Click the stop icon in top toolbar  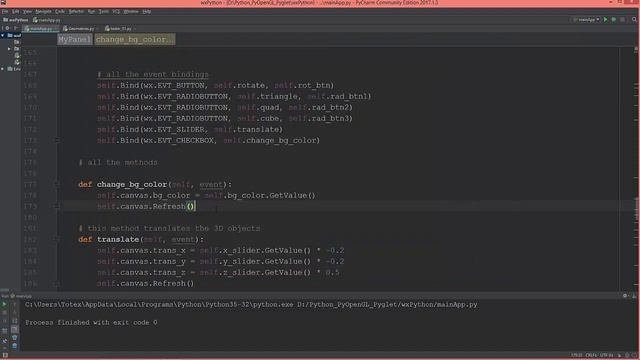click(x=622, y=20)
